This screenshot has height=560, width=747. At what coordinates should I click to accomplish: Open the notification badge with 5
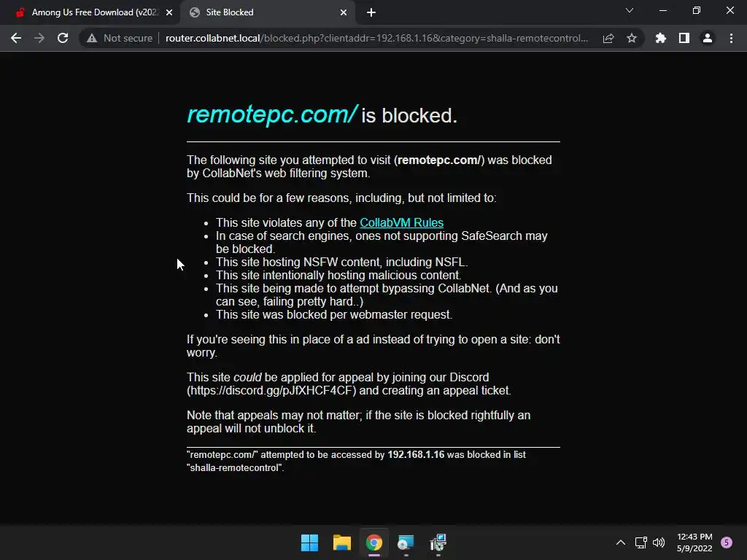point(727,542)
